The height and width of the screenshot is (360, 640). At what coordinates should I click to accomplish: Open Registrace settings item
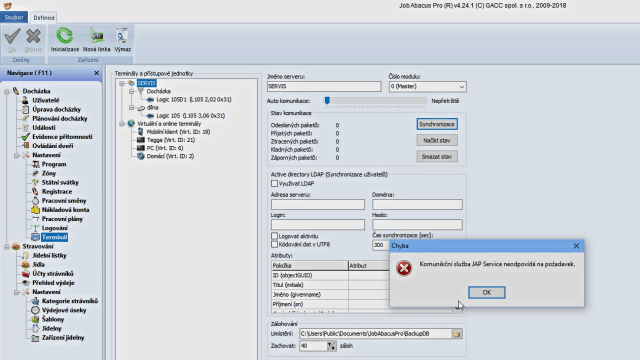click(x=57, y=191)
